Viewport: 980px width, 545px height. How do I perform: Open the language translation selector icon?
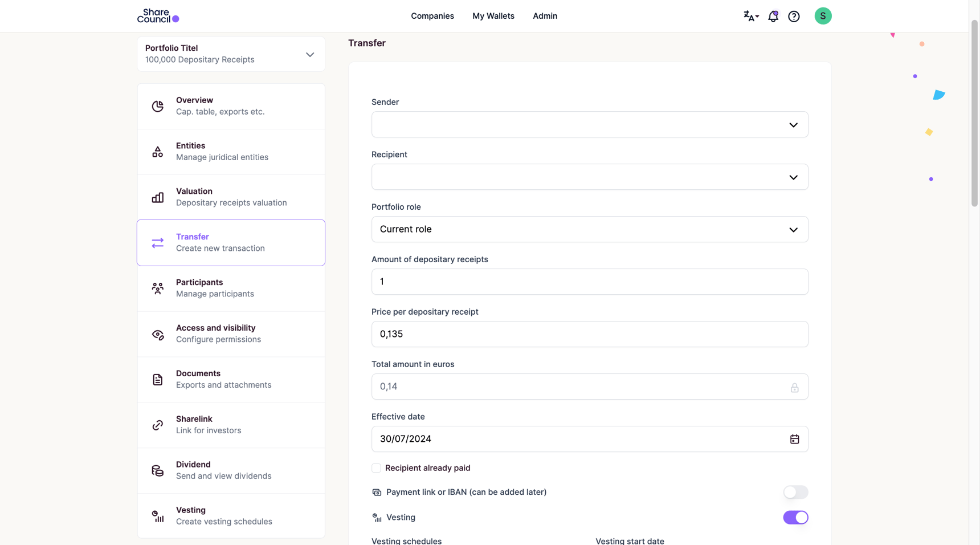point(751,16)
